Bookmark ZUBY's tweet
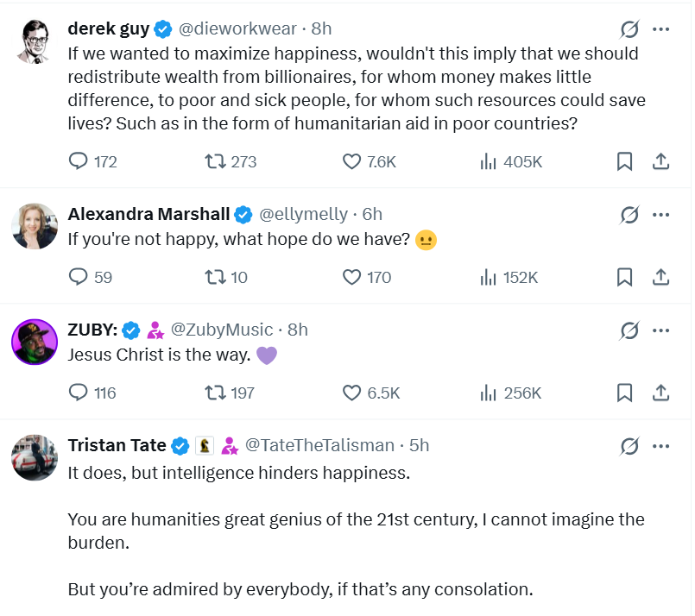 point(624,393)
